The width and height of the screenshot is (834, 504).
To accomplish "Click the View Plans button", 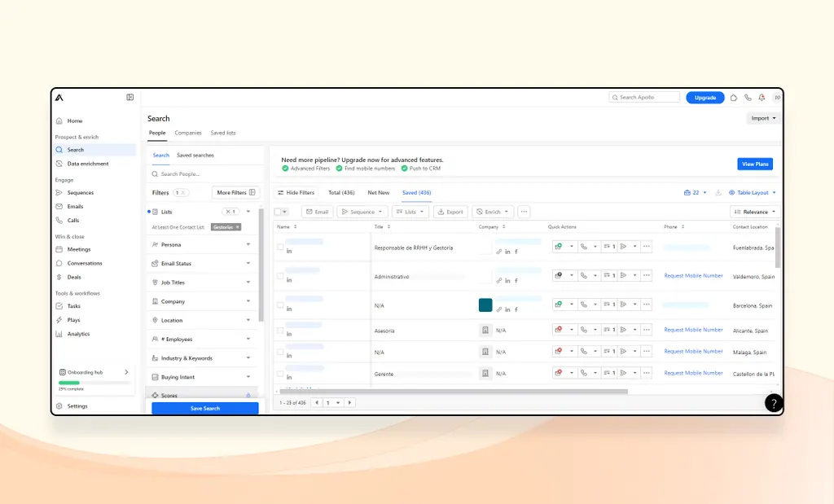I will (x=755, y=164).
